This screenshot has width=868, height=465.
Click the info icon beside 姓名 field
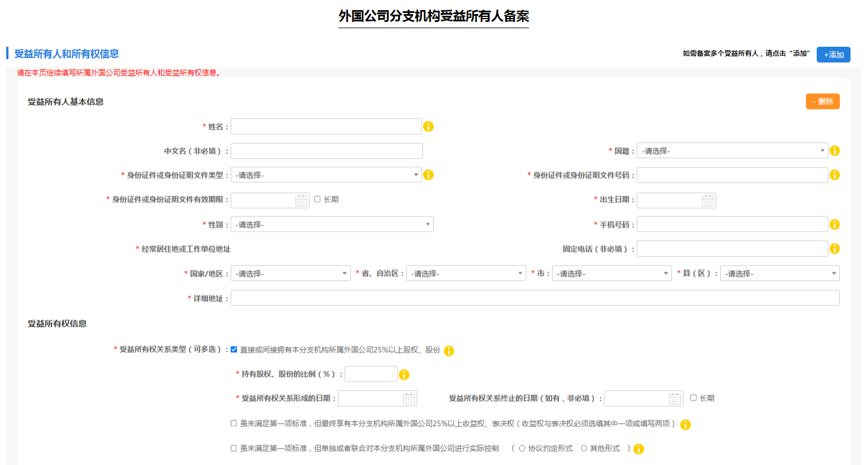[x=429, y=126]
